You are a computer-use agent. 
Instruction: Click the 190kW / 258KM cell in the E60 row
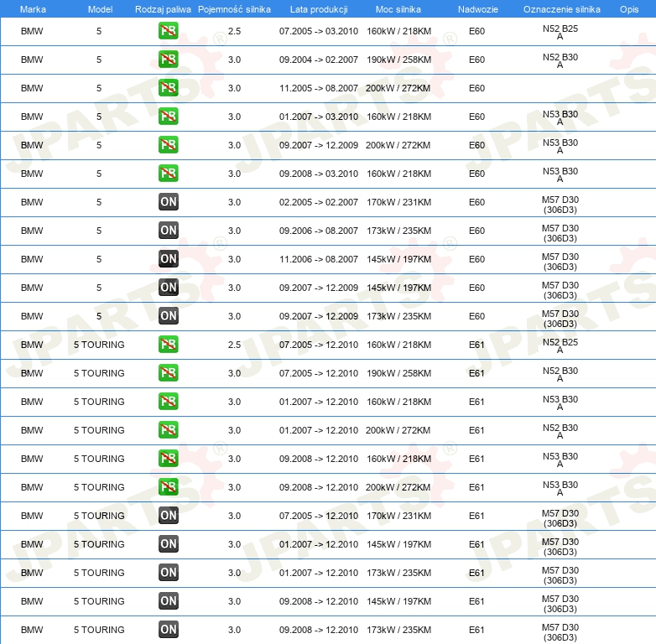pos(398,60)
